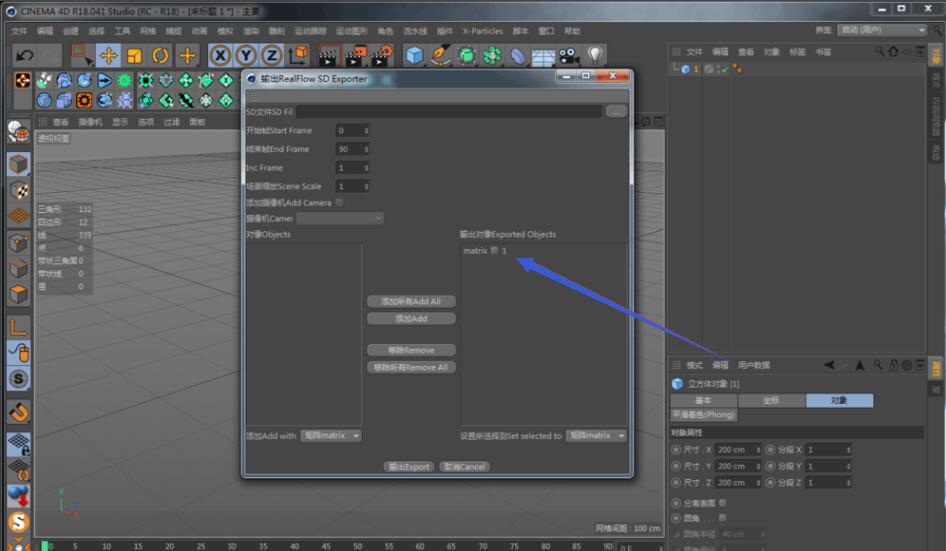Open the 模式 menu in Attribute Manager

(x=694, y=365)
